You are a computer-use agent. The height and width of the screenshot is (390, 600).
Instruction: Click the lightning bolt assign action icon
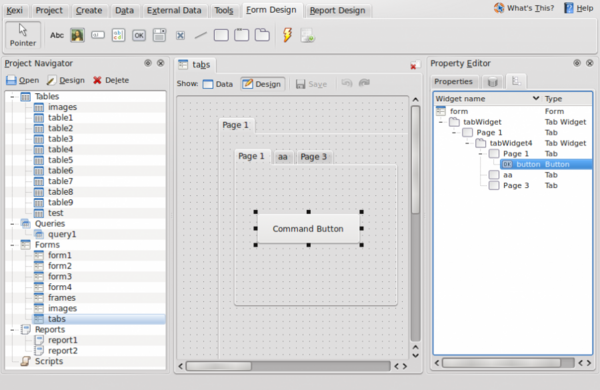click(x=287, y=35)
